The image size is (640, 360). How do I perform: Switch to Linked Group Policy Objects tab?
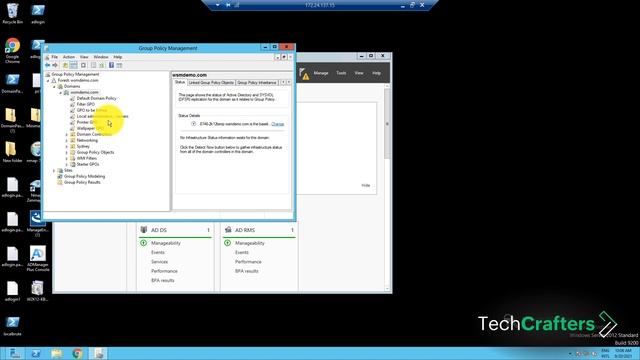pyautogui.click(x=211, y=82)
